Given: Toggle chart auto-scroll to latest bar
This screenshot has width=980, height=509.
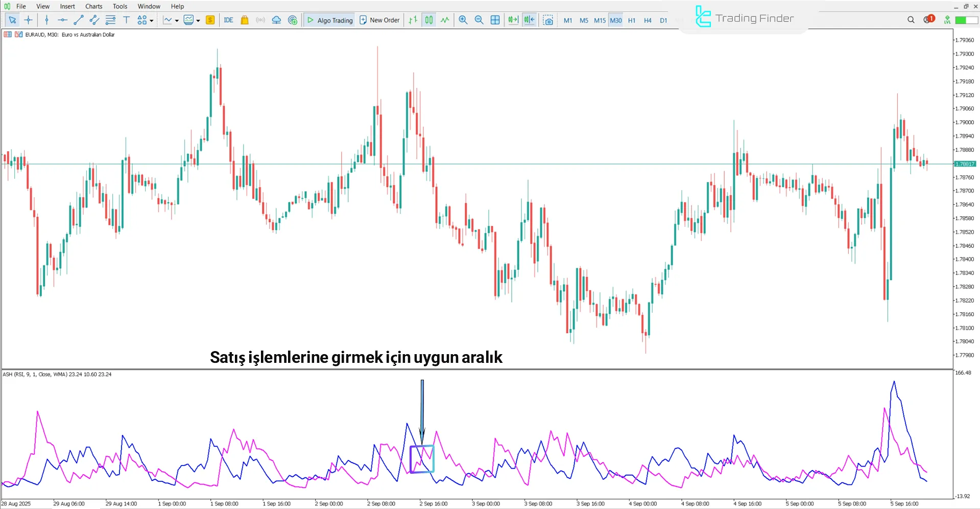Looking at the screenshot, I should 513,20.
